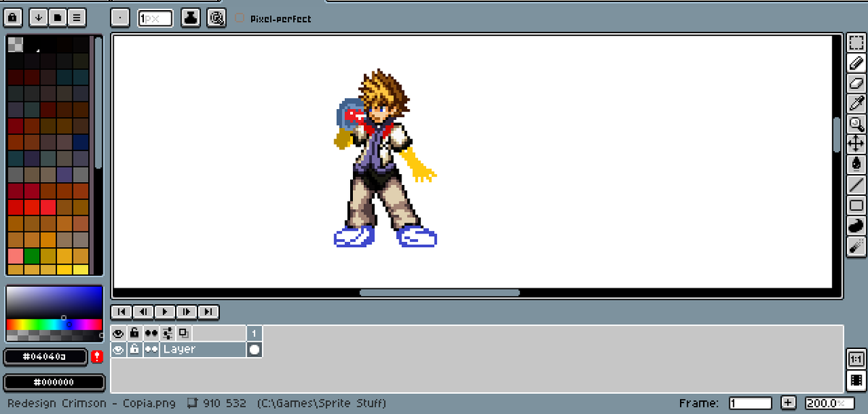Go to the previous frame
Viewport: 868px width, 414px height.
143,311
